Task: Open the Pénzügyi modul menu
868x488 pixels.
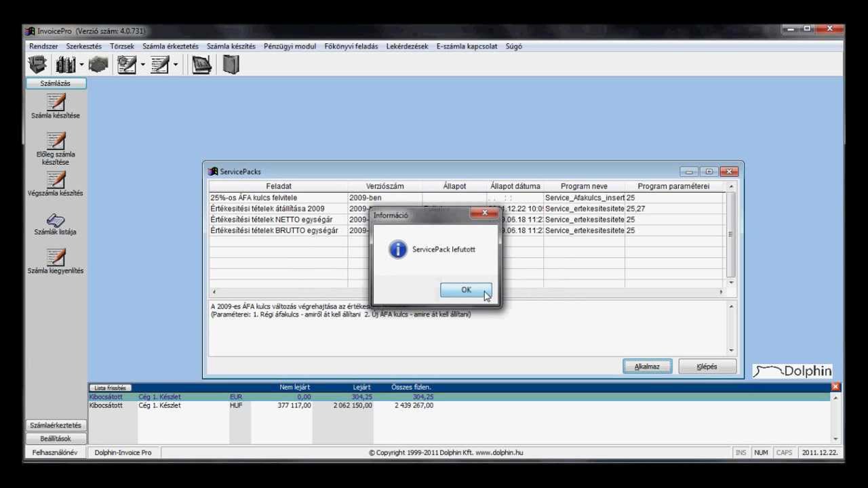Action: (x=290, y=46)
